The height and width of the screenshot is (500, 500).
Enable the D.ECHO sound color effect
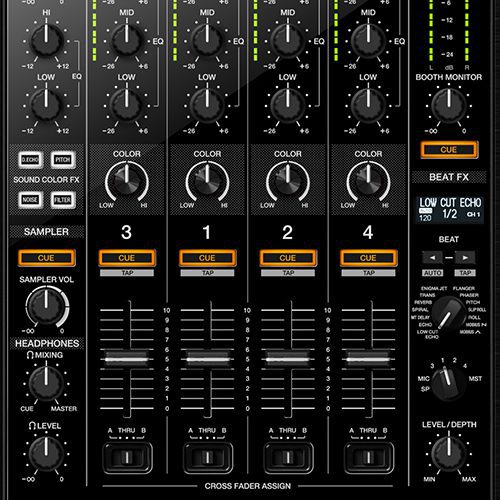point(30,160)
